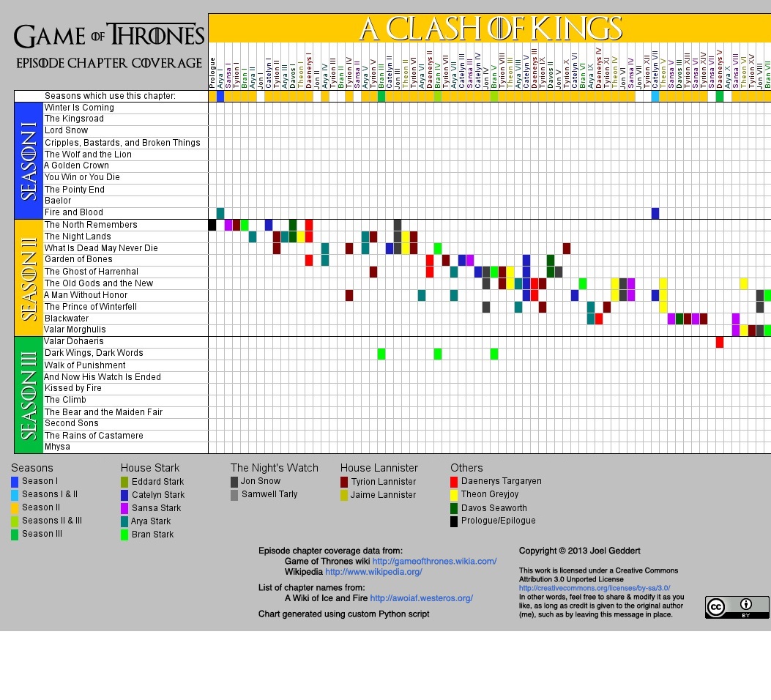771x700 pixels.
Task: Open the creativecommons.org license link
Action: point(595,588)
